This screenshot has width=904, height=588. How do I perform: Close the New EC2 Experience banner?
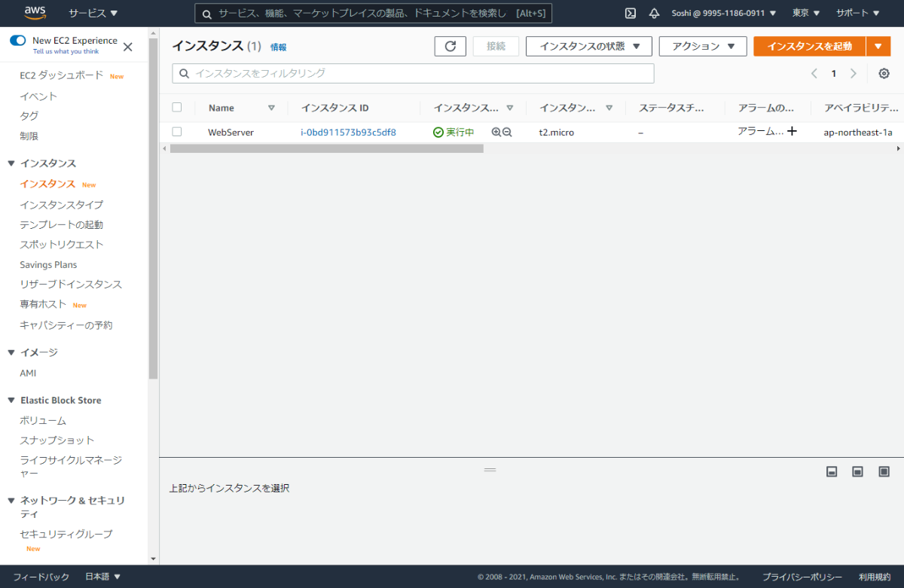tap(127, 47)
